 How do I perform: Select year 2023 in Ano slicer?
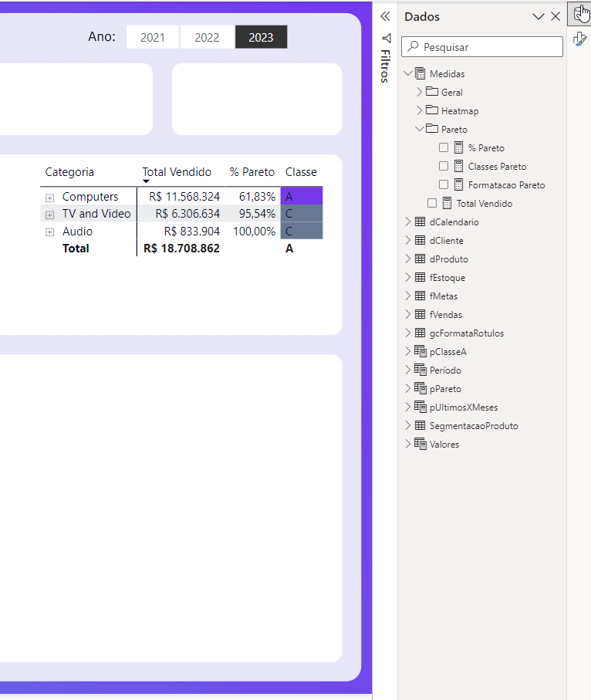261,37
